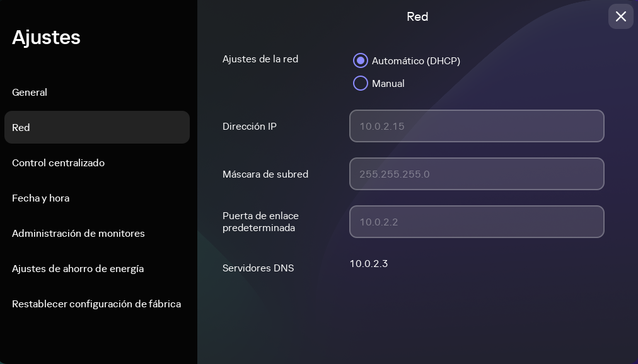Switch to the Red settings section
The image size is (638, 364).
click(x=21, y=127)
